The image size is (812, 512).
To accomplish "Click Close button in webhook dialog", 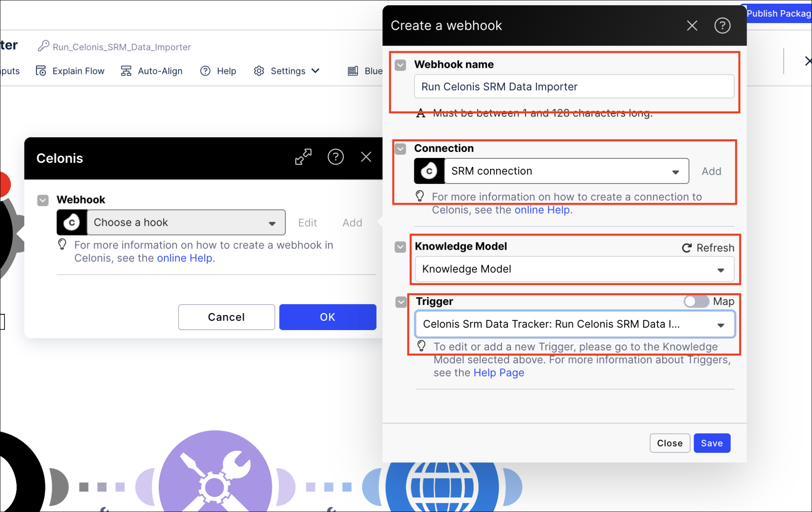I will pos(670,443).
